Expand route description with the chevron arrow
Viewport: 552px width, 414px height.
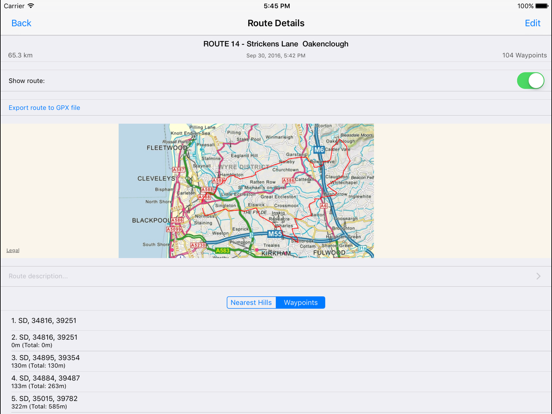[x=538, y=276]
